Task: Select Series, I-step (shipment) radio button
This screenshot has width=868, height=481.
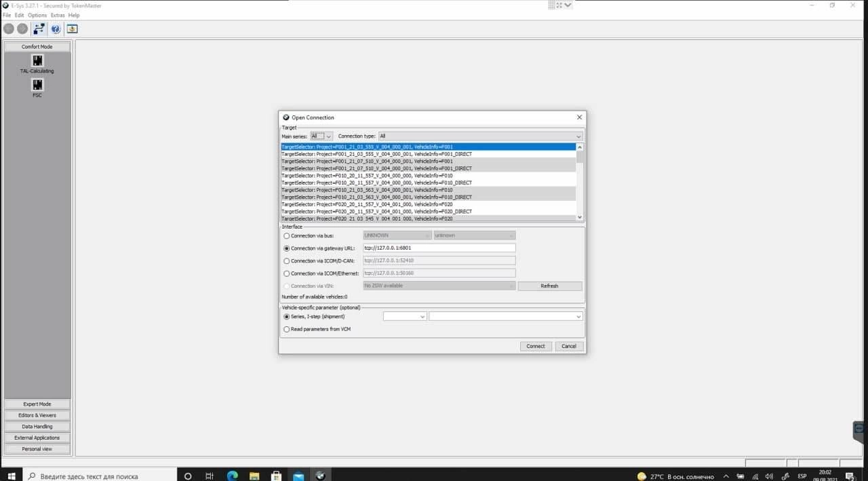Action: click(x=286, y=316)
